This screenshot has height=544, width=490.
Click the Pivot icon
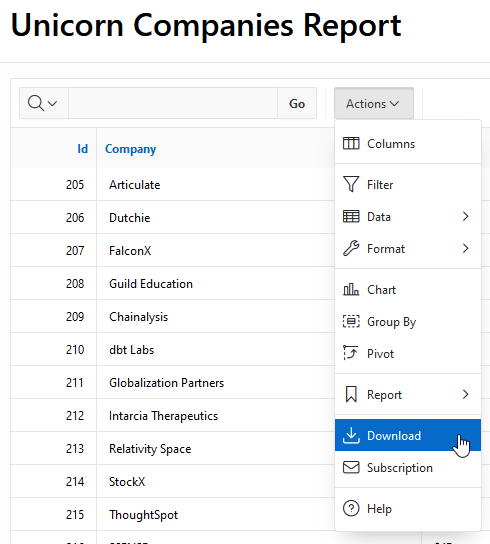coord(350,353)
